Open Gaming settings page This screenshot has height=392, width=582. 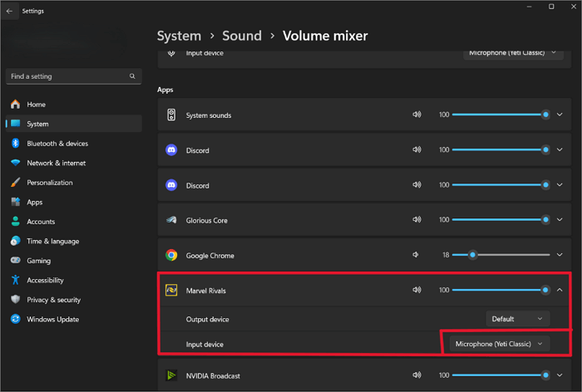(x=73, y=261)
